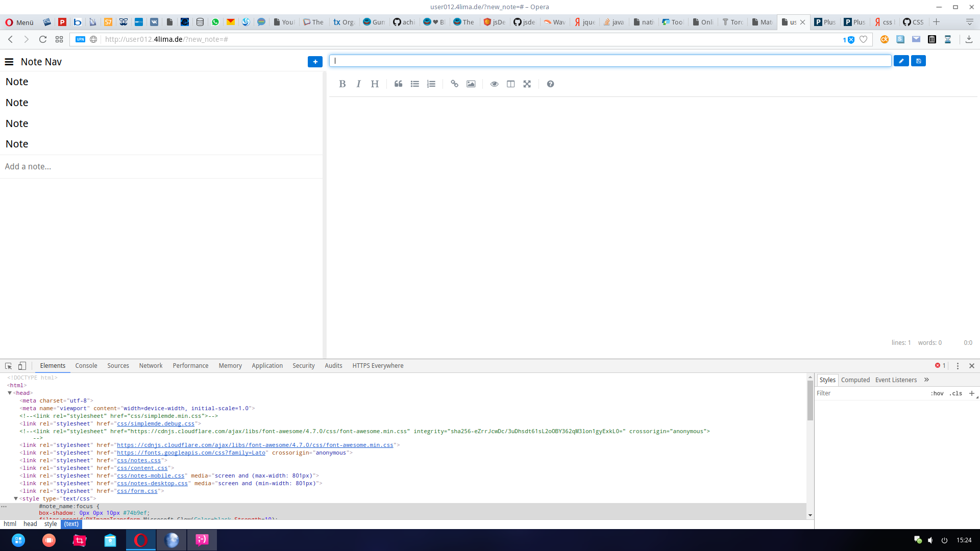
Task: Toggle preview with the eye icon
Action: [x=494, y=84]
